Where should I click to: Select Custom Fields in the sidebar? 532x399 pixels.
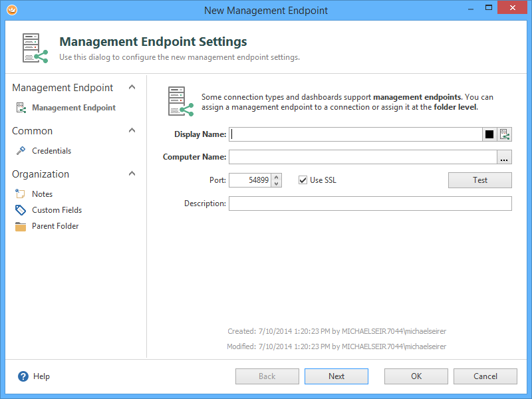click(x=57, y=210)
